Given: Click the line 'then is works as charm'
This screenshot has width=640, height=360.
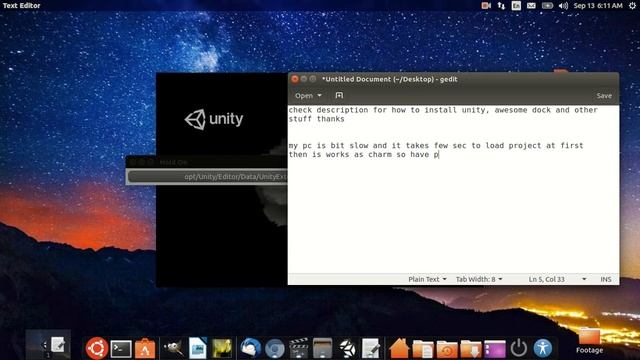Looking at the screenshot, I should pyautogui.click(x=363, y=155).
